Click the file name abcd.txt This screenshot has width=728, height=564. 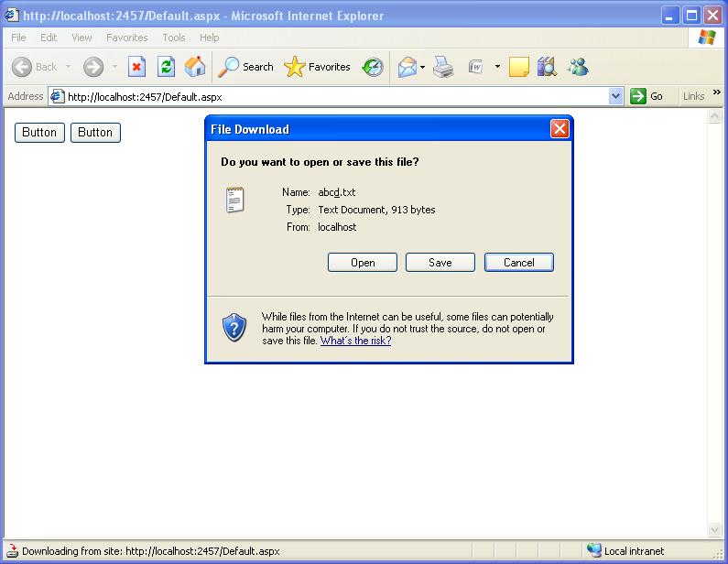(x=337, y=192)
